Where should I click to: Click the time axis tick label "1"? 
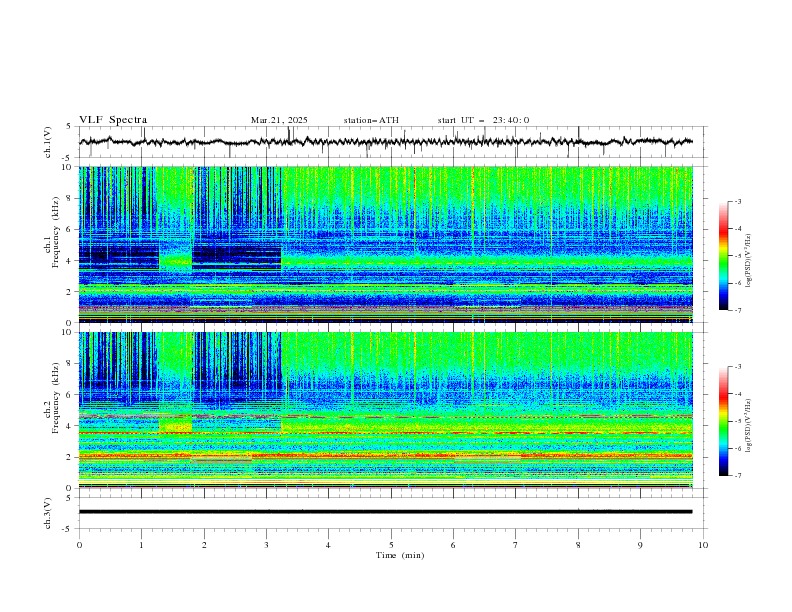pos(141,545)
